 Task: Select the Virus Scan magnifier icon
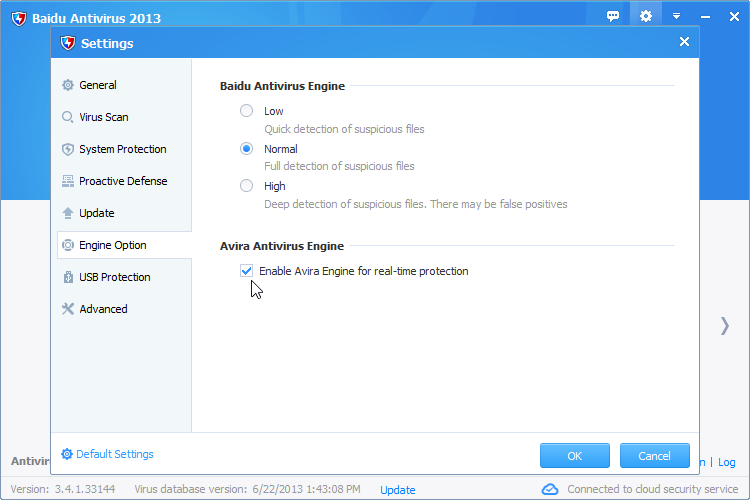68,117
